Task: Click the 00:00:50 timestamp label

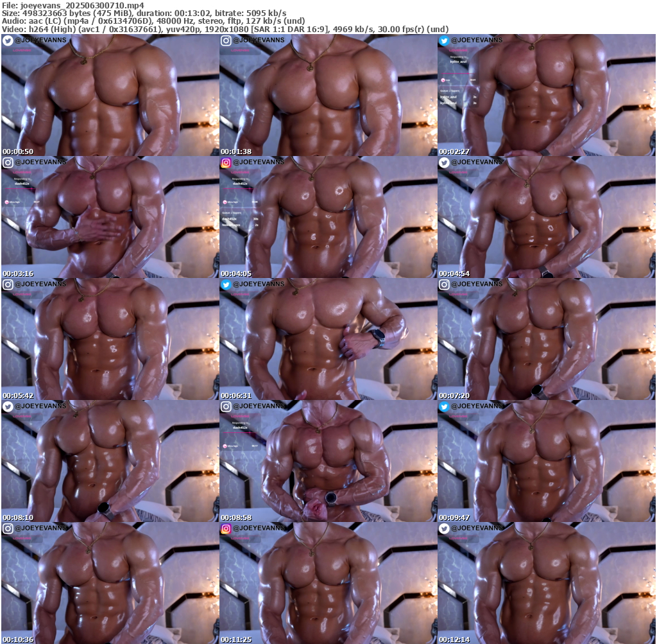Action: click(18, 152)
